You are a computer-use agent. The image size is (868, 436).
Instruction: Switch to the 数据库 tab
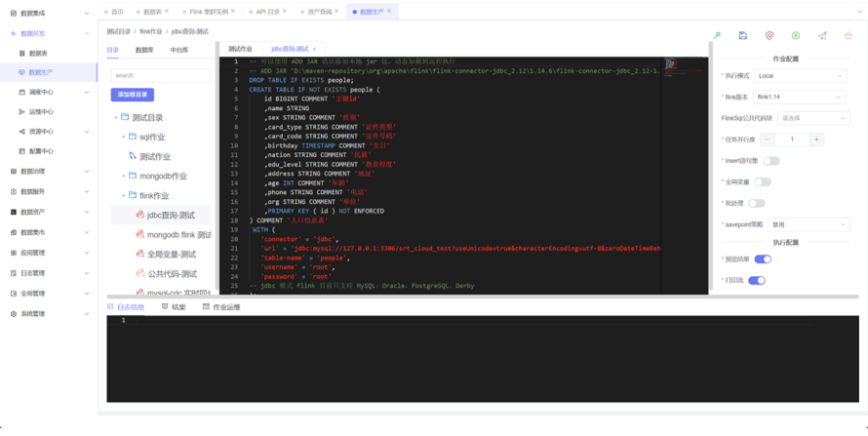coord(144,50)
